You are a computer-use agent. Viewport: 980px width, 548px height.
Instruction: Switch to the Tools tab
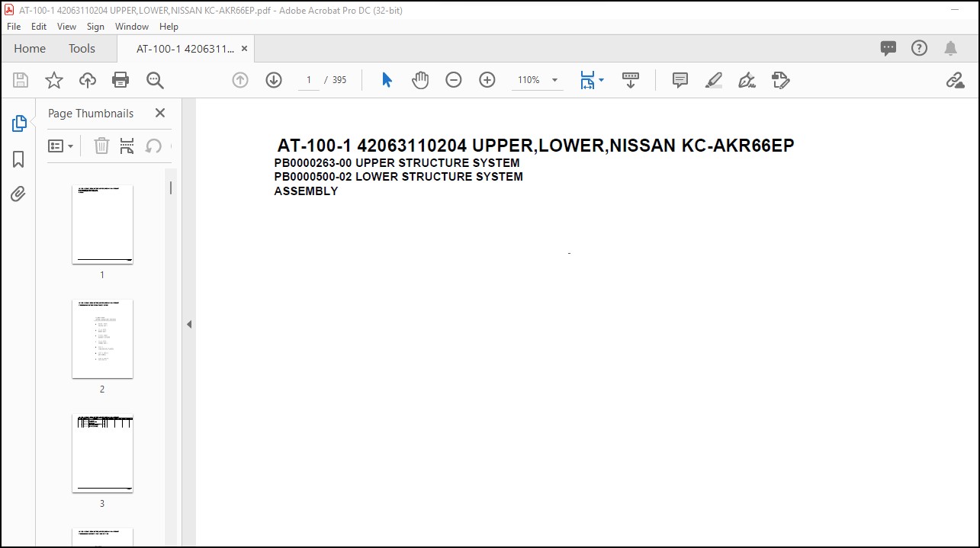82,48
